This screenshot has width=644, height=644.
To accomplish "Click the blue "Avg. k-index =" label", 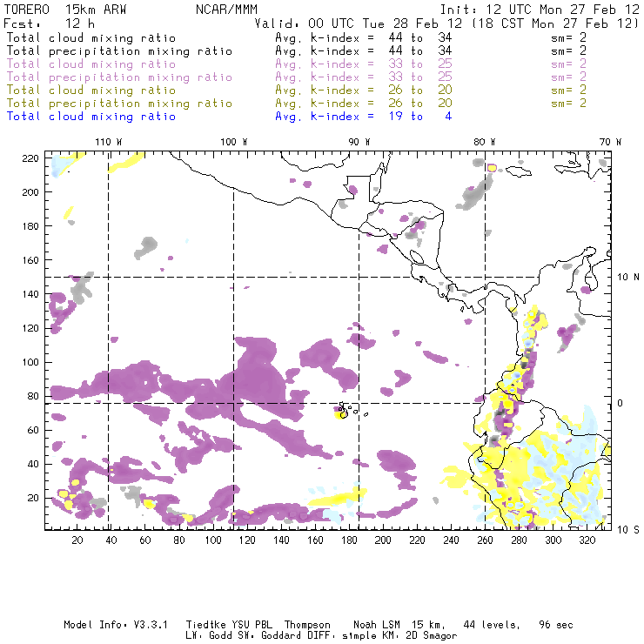I will [x=325, y=117].
